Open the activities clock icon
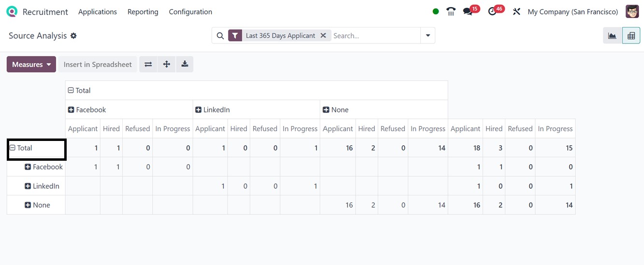The image size is (644, 265). click(x=492, y=12)
